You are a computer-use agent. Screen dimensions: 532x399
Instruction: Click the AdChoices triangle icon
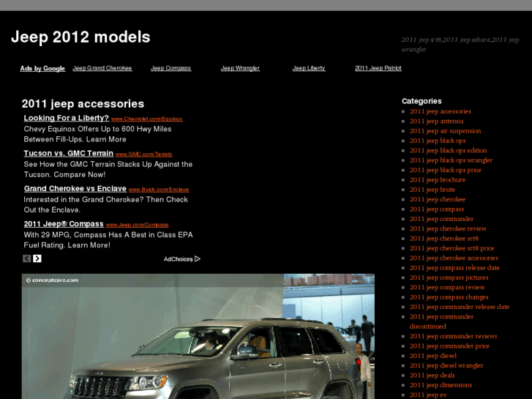198,258
